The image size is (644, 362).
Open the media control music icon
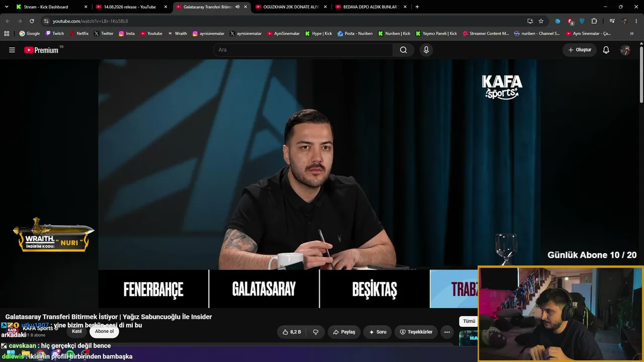point(612,21)
